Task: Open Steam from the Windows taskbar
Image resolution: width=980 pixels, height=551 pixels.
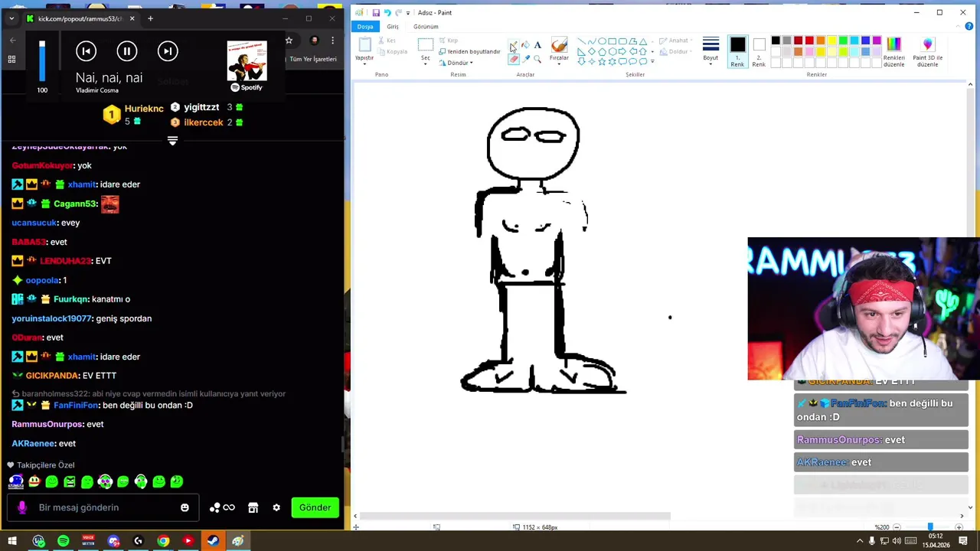Action: pos(213,541)
